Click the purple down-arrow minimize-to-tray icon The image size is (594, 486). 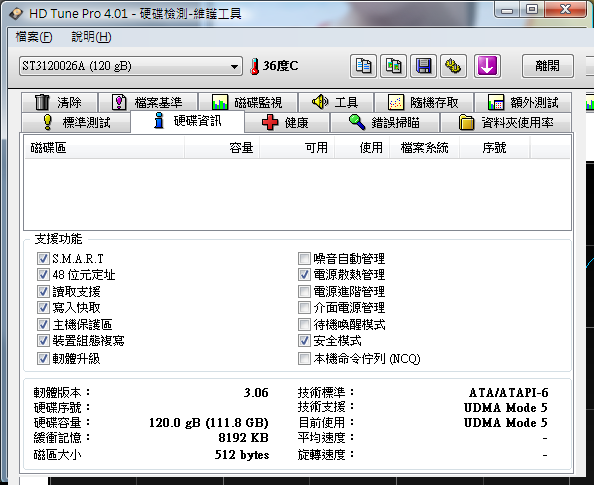tap(487, 66)
